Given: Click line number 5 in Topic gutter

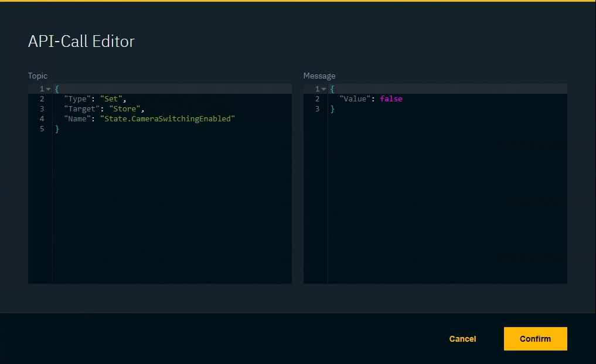Looking at the screenshot, I should [x=42, y=129].
